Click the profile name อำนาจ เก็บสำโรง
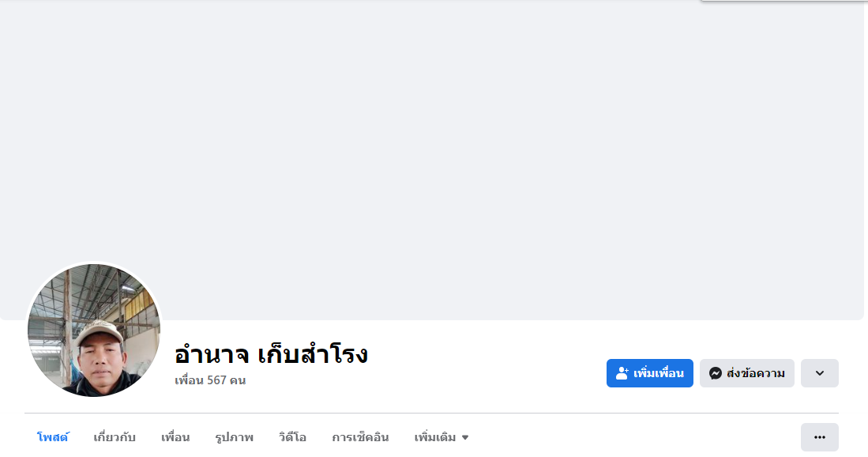 coord(271,354)
